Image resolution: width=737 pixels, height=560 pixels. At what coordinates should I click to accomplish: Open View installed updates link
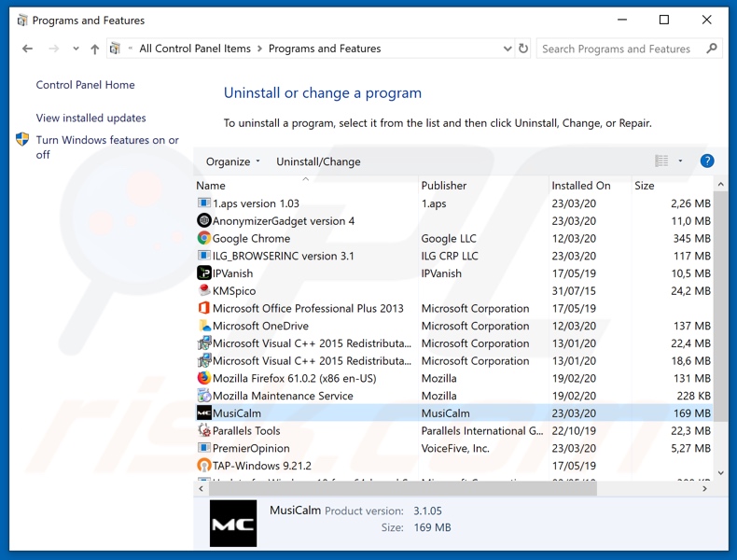click(x=90, y=118)
